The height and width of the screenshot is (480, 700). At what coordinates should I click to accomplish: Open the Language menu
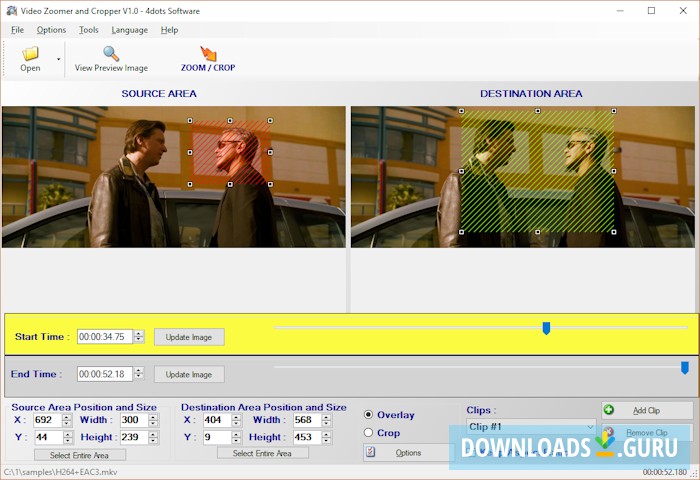[129, 30]
